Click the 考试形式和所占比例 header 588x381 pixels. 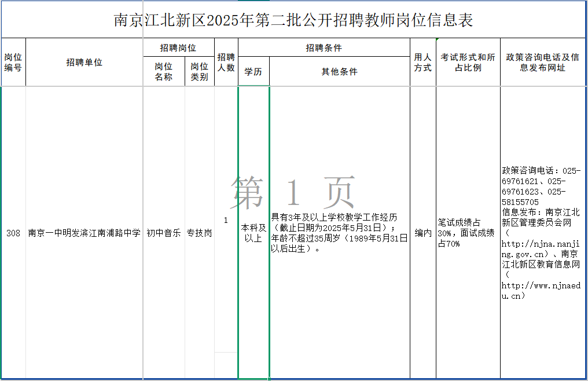[x=466, y=62]
